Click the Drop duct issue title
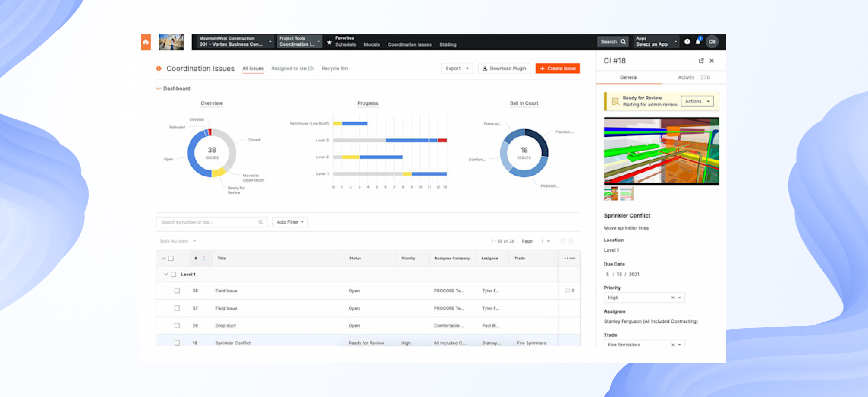Screen dimensions: 868x397 [x=225, y=326]
